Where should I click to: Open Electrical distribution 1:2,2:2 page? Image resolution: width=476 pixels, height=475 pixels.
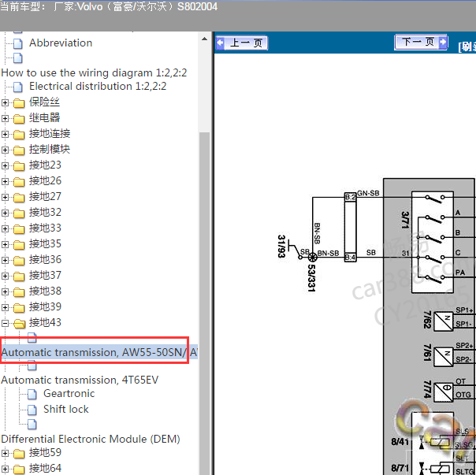coord(98,87)
